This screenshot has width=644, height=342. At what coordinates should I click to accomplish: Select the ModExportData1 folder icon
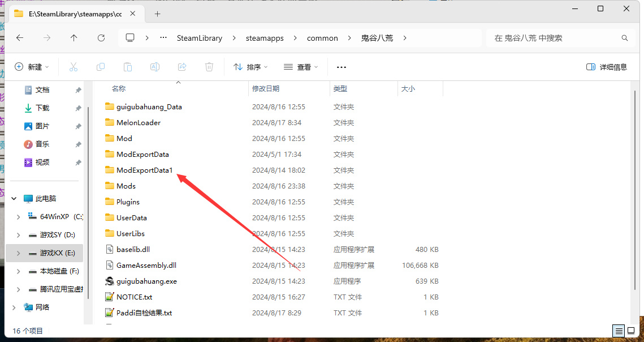pyautogui.click(x=109, y=170)
